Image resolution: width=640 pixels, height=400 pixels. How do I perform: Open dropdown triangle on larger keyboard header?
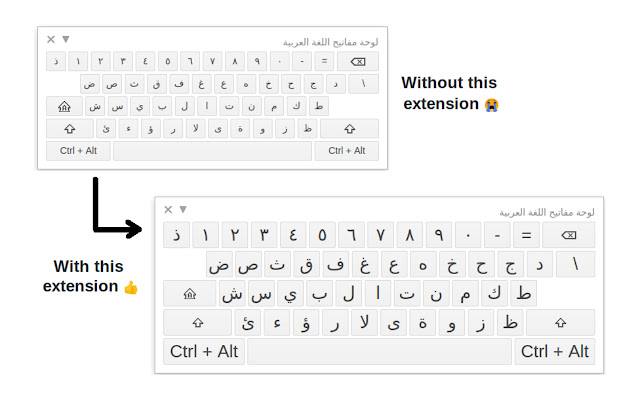182,210
